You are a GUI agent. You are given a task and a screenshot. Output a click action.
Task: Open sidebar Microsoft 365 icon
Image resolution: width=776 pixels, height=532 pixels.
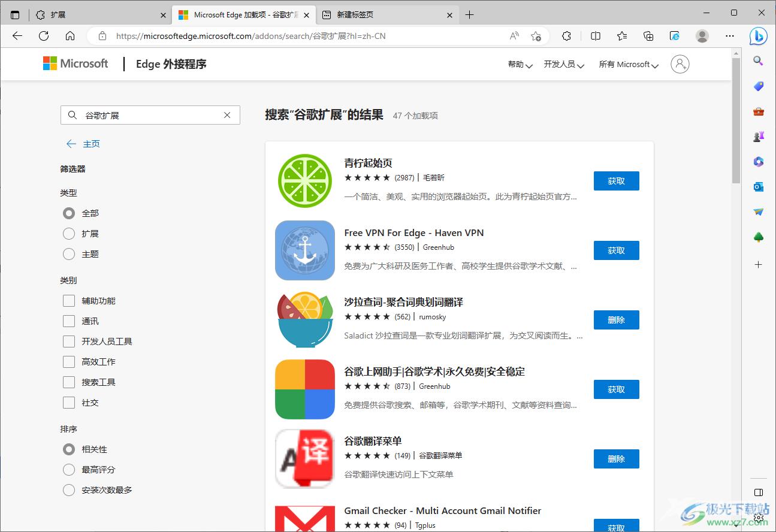click(759, 162)
